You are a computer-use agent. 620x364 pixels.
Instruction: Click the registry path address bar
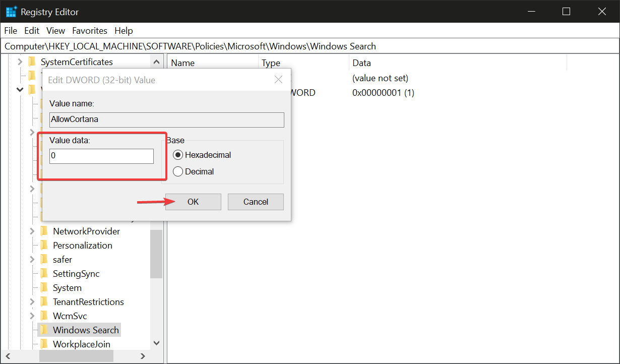pyautogui.click(x=309, y=46)
